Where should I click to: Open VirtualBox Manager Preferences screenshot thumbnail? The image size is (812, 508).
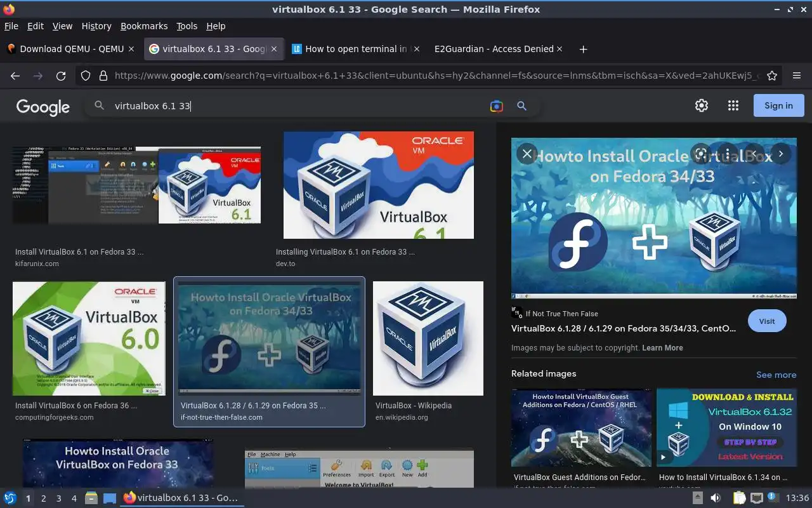(359, 469)
